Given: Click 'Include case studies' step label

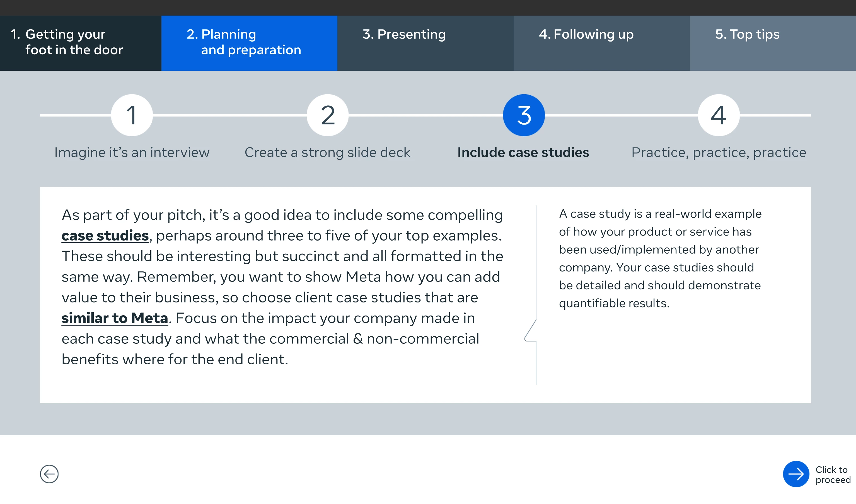Looking at the screenshot, I should point(523,152).
